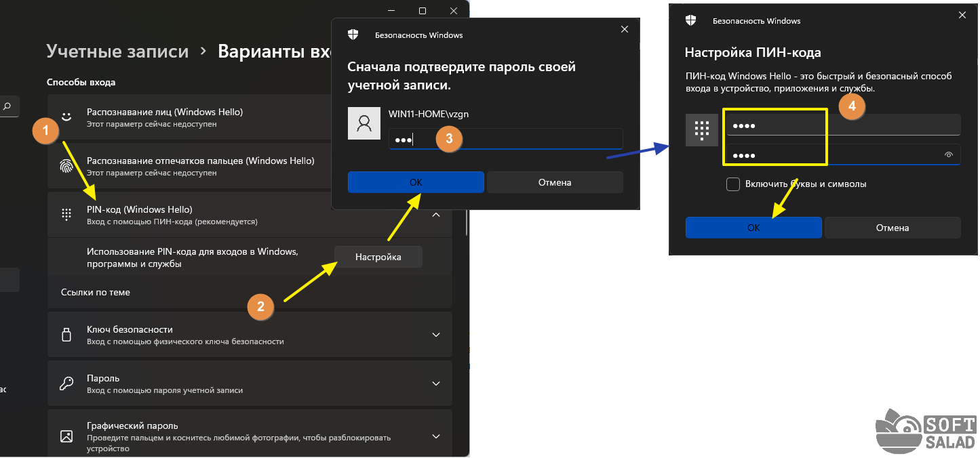Click the Password key icon
Viewport: 980px width, 458px height.
66,383
